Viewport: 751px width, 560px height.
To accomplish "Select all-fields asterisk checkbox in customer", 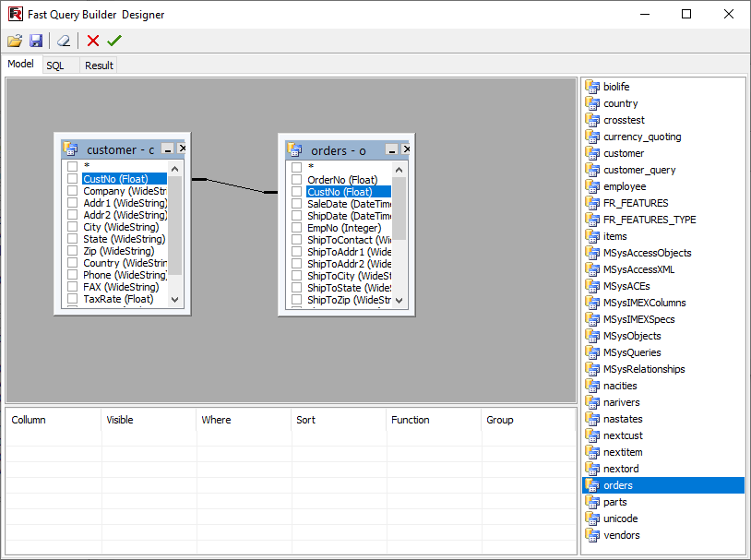I will pos(72,167).
